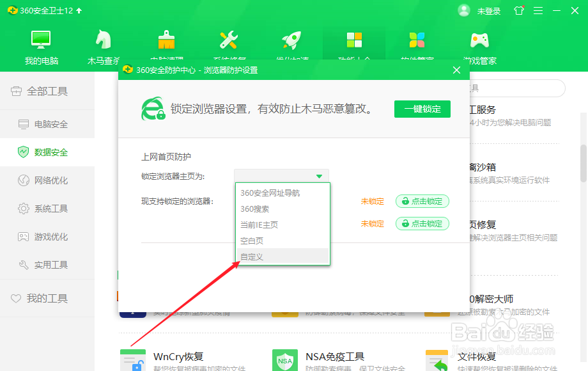The image size is (588, 371).
Task: Click the 上网首页防护 section heading
Action: tap(166, 157)
